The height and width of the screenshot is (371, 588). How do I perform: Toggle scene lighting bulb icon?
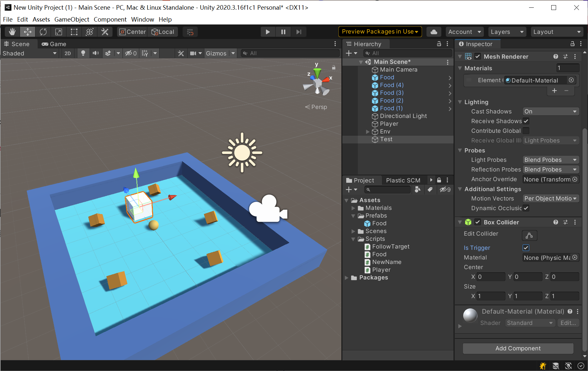[83, 53]
